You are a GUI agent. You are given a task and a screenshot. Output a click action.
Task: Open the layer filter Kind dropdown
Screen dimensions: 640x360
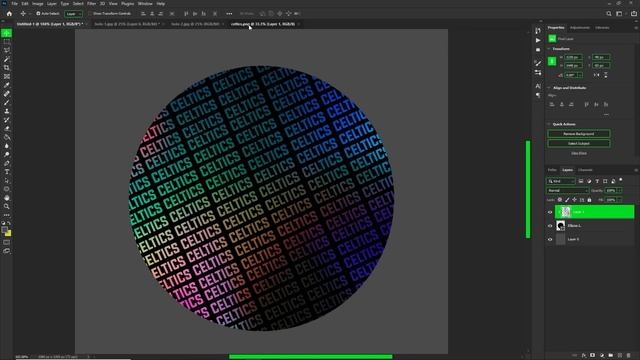(561, 181)
